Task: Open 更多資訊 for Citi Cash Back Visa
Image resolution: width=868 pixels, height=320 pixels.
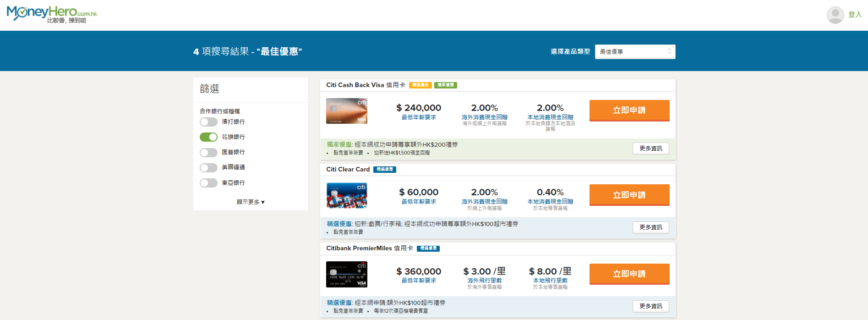Action: [x=650, y=149]
